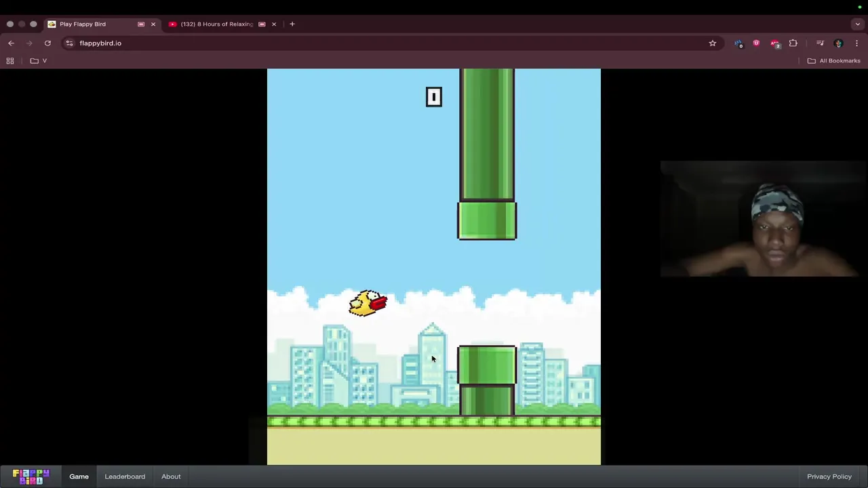Open the Chrome profile avatar
Viewport: 868px width, 488px height.
click(838, 43)
